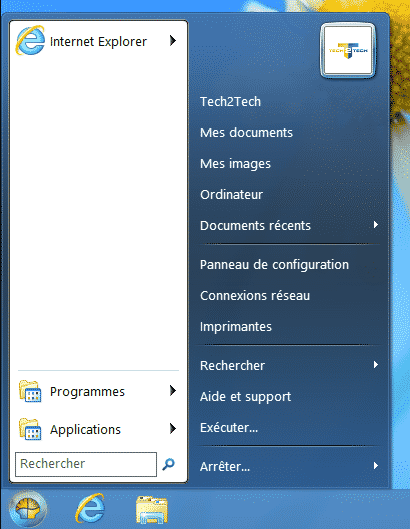Expand the Arrêter options arrow
This screenshot has width=410, height=529.
376,466
